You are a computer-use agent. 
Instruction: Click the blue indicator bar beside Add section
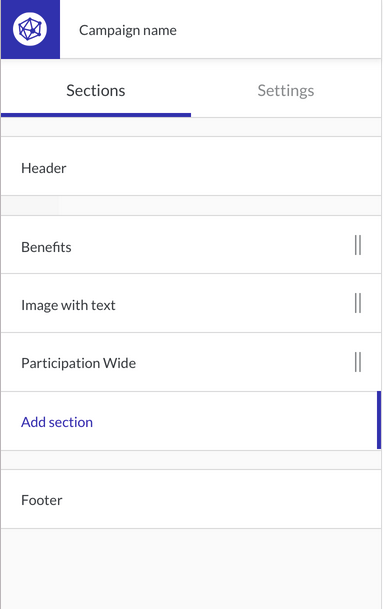[x=379, y=420]
